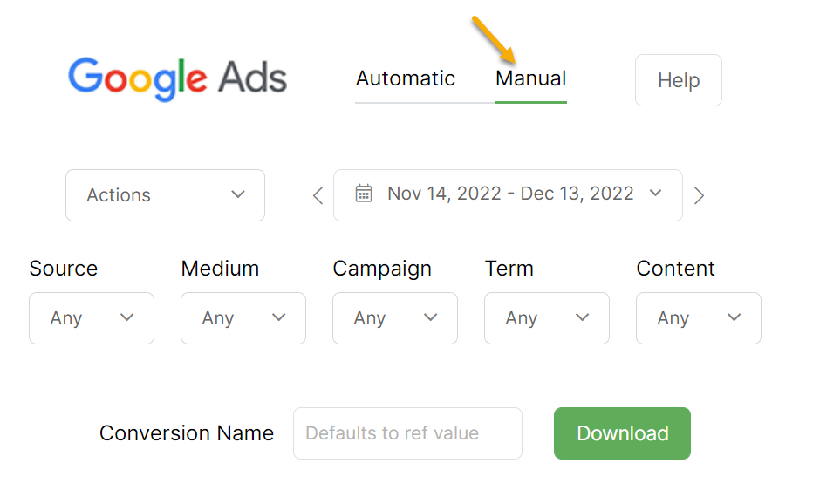Open the Help button
Screen dimensions: 813x504
pyautogui.click(x=679, y=80)
